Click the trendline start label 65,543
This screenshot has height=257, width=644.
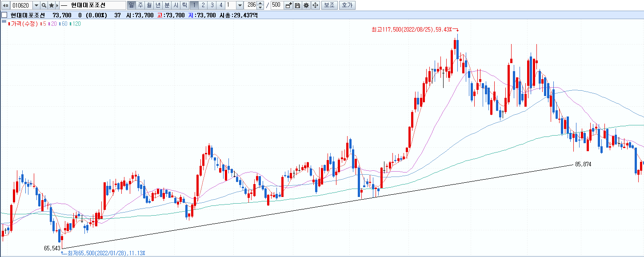coord(52,248)
